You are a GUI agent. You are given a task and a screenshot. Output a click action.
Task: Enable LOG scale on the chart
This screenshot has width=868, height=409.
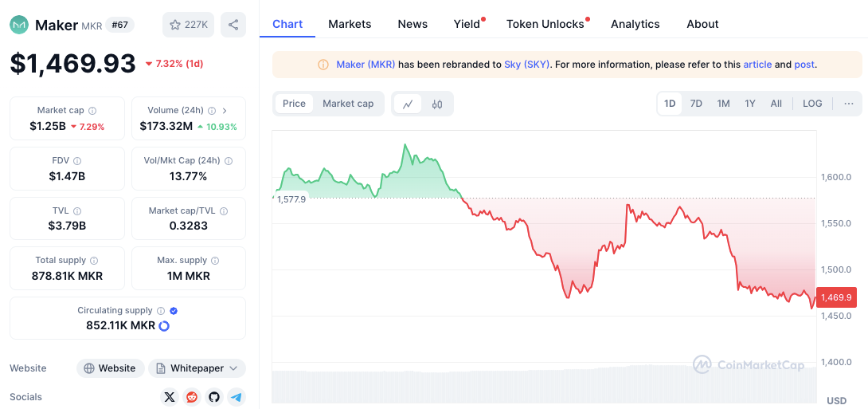(812, 104)
